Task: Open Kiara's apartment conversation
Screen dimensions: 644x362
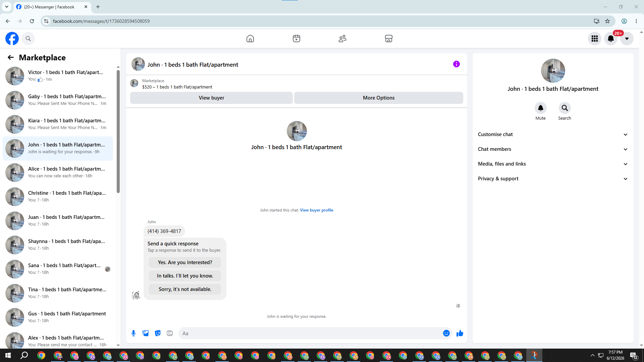Action: [x=58, y=124]
